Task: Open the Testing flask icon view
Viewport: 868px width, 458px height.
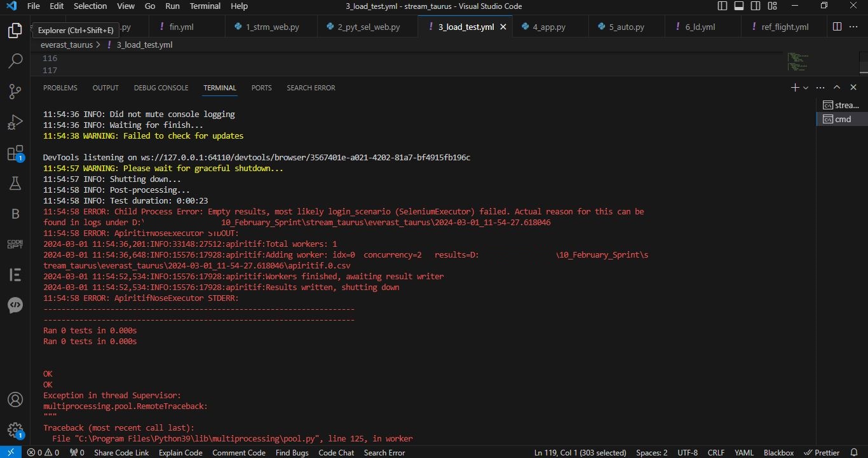Action: 15,183
